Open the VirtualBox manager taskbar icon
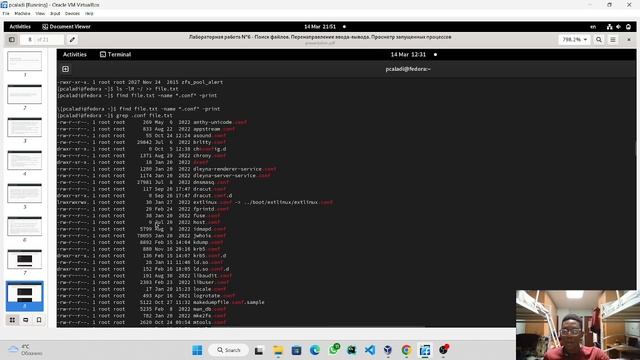Screen dimensions: 640x360 click(388, 350)
